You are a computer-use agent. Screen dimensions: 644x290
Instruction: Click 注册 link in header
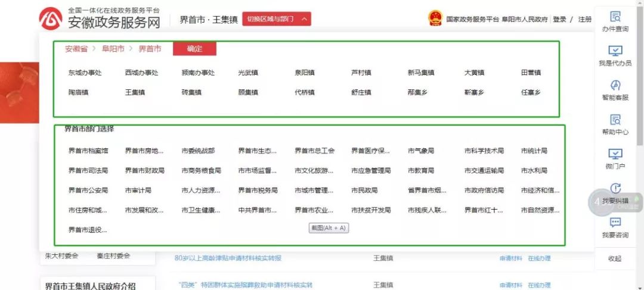585,19
